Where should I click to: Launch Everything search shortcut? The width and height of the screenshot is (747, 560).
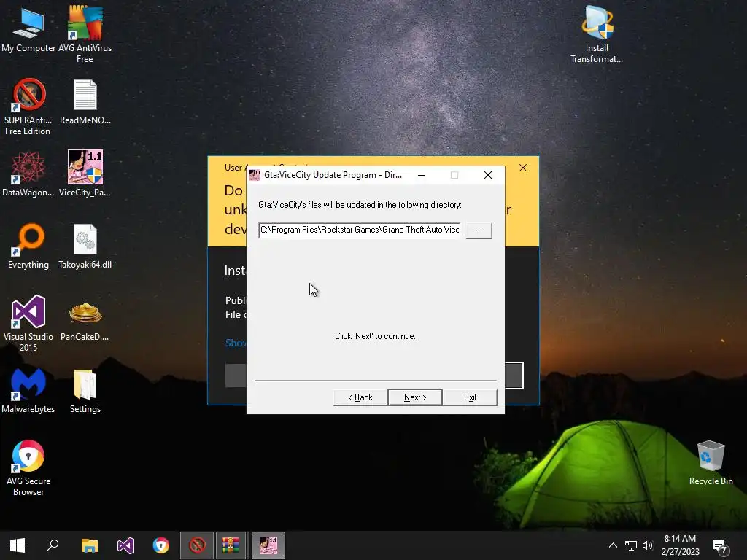[28, 246]
